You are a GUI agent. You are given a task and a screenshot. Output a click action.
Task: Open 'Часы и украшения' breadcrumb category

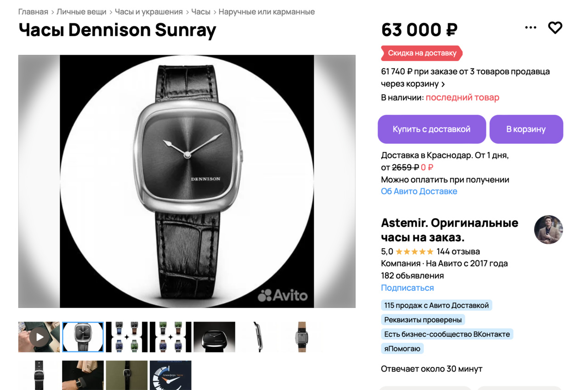pos(149,11)
